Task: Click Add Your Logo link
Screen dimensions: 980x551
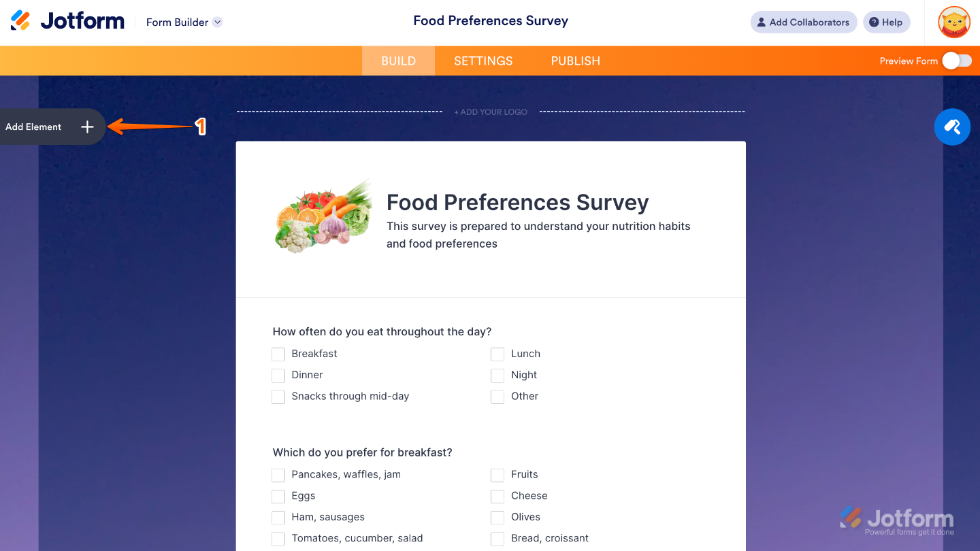Action: pyautogui.click(x=491, y=112)
